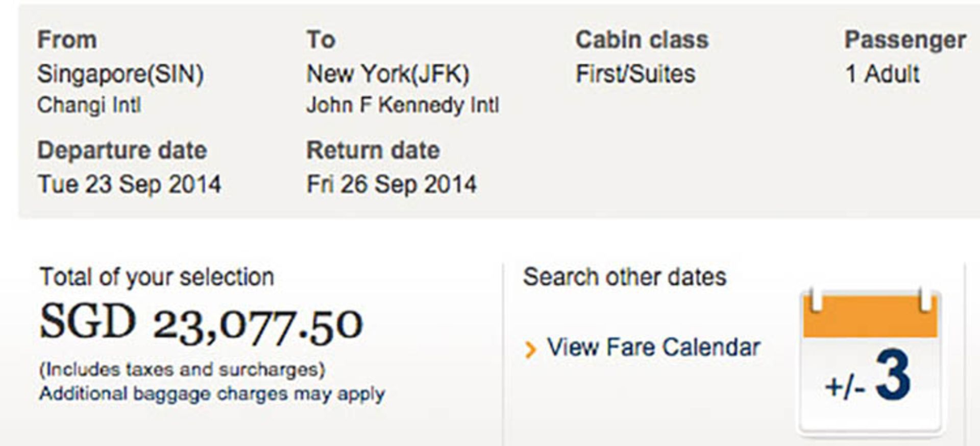Click the Cabin class heading

(642, 40)
